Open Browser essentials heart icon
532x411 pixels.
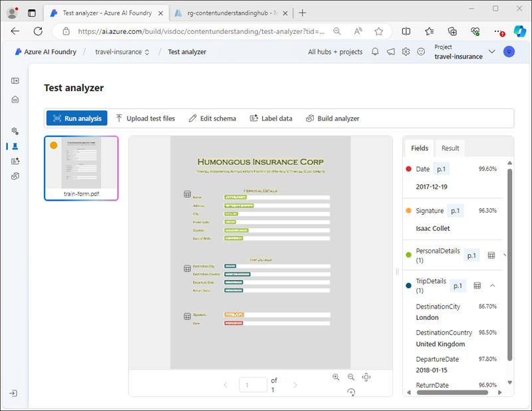(475, 31)
